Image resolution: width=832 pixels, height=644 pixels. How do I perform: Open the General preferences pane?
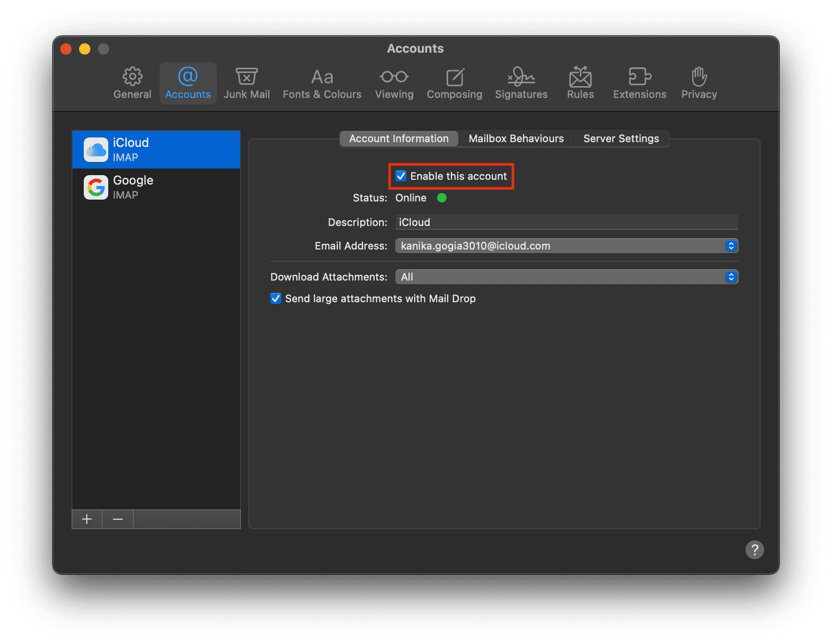132,83
